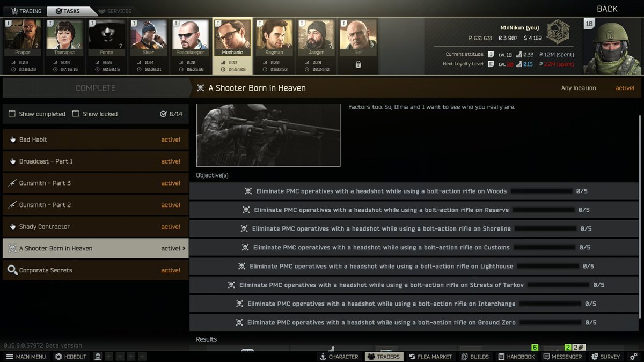Switch to the Trading tab

[x=24, y=11]
